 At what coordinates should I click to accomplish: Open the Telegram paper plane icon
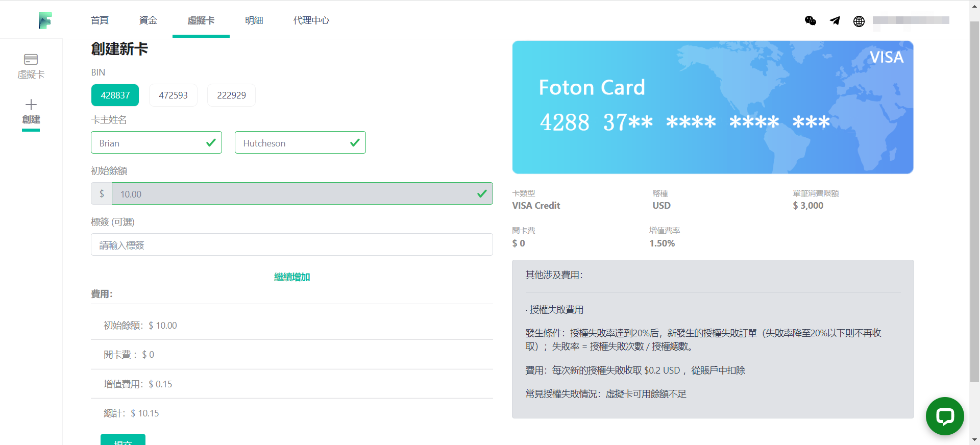[x=835, y=20]
